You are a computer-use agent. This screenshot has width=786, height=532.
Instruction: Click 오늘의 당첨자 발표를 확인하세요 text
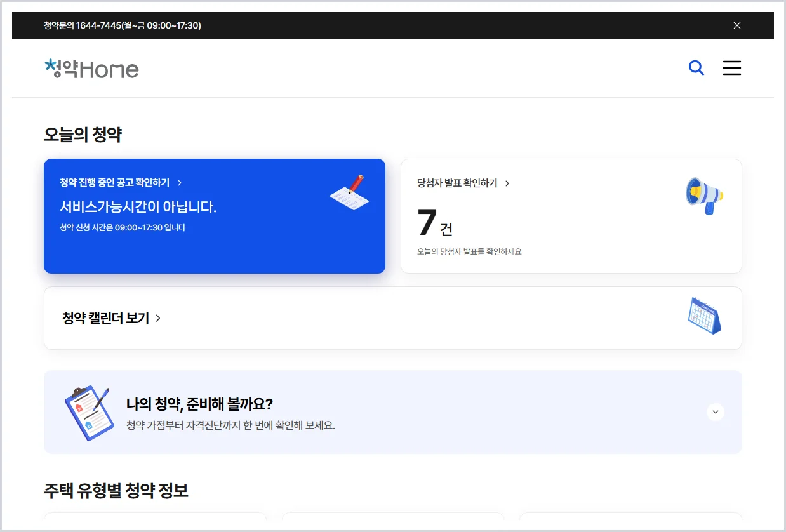coord(469,251)
